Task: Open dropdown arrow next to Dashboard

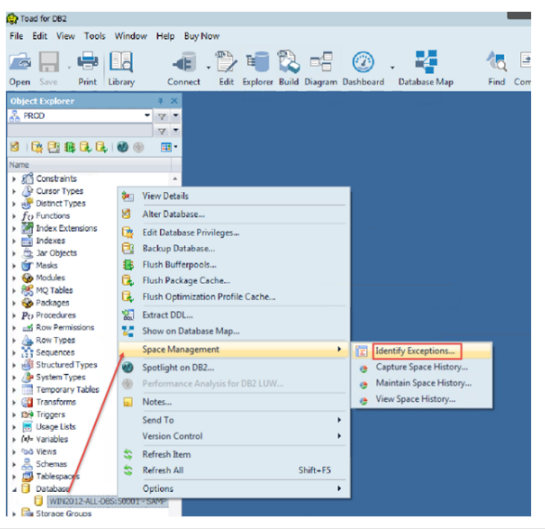Action: 392,67
